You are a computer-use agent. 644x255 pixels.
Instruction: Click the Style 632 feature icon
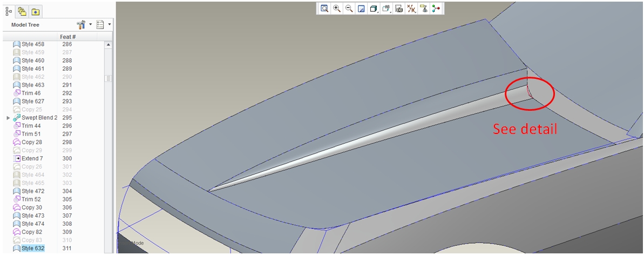16,249
